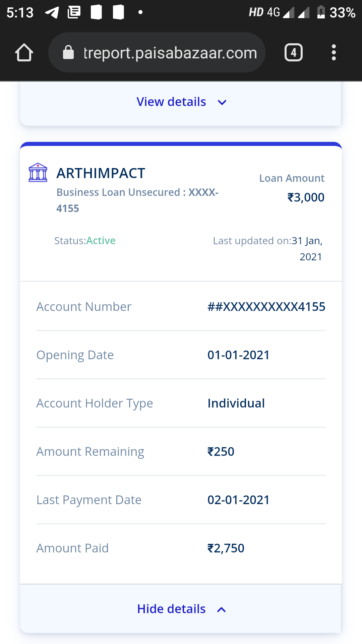This screenshot has width=362, height=644.
Task: Open the tab switcher showing 4 tabs
Action: [293, 53]
